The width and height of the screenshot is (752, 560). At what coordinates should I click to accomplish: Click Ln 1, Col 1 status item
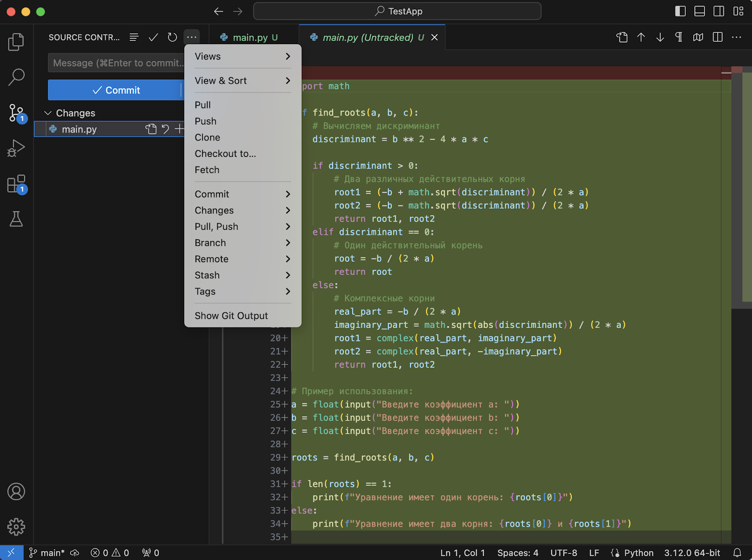tap(462, 553)
